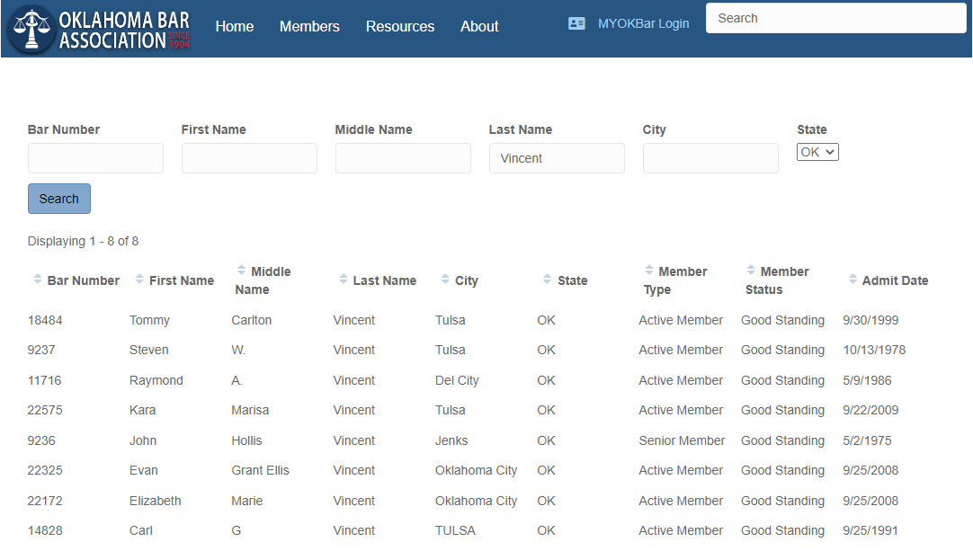
Task: Click first name Evan
Action: tap(143, 470)
